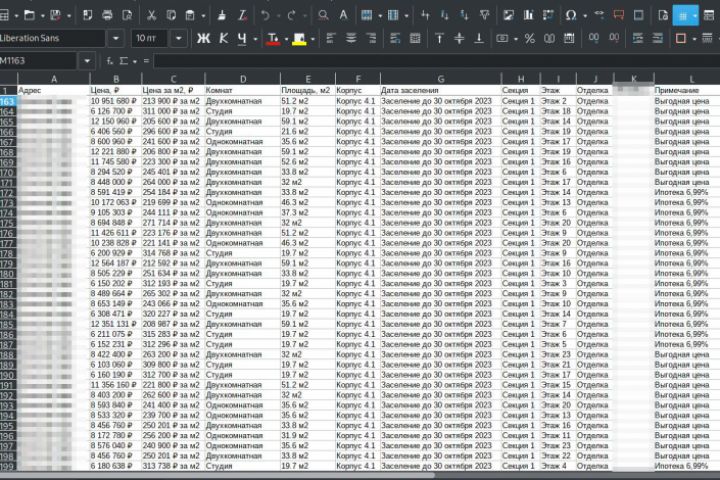
Task: Sort the column ascending
Action: pyautogui.click(x=444, y=15)
